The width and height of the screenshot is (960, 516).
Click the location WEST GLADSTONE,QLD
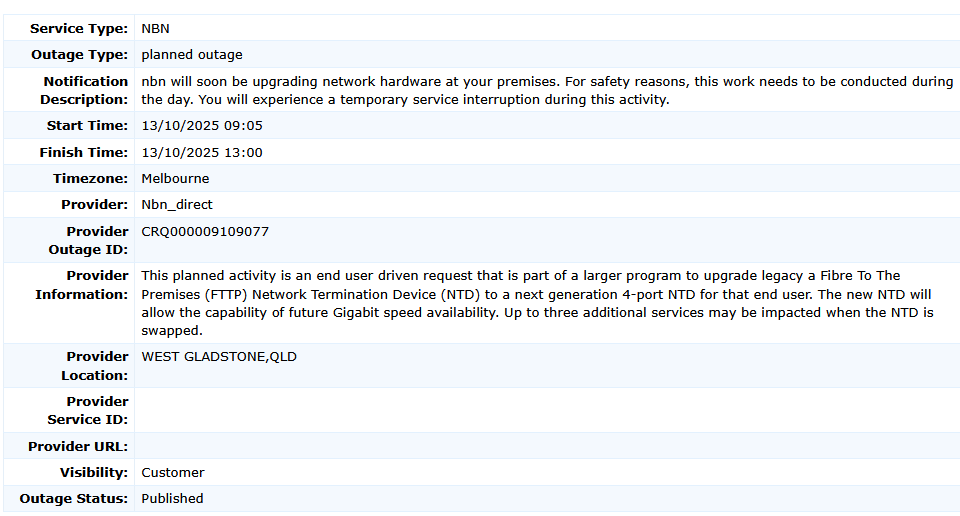point(219,357)
